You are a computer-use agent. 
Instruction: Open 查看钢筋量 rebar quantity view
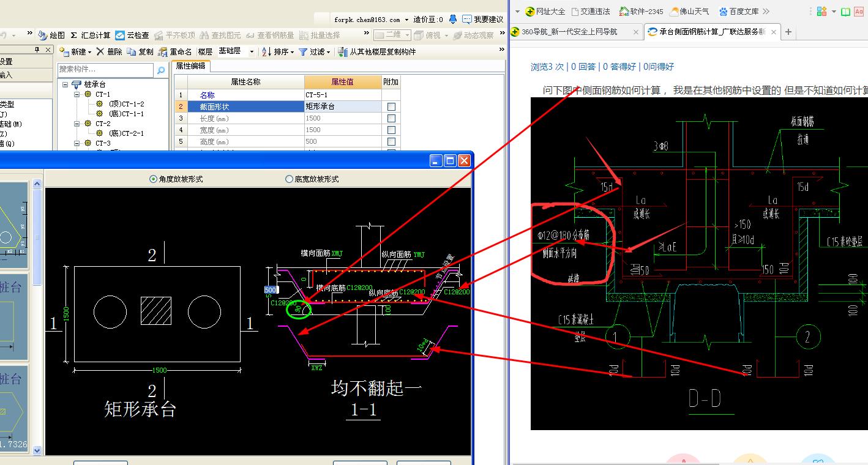click(269, 35)
